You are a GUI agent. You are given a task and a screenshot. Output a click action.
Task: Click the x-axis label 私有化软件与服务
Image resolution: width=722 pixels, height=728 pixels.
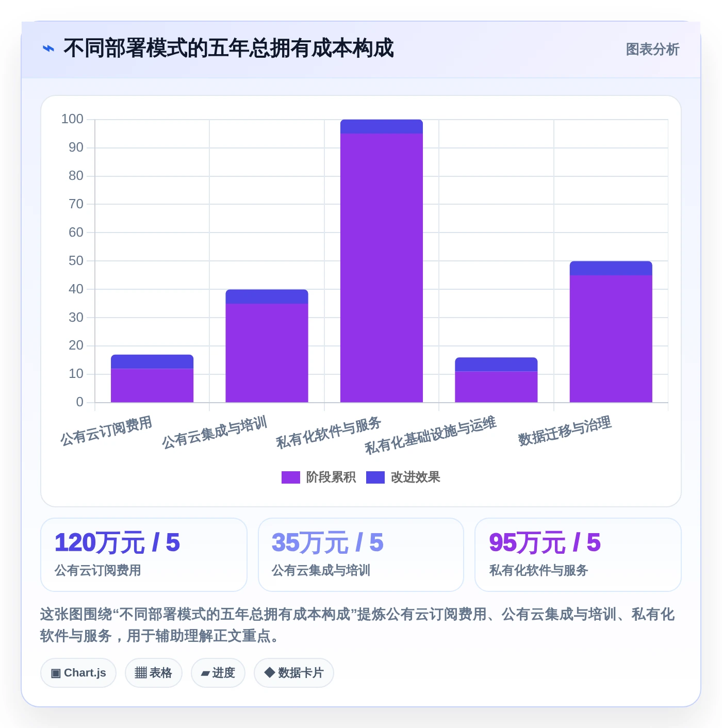329,433
